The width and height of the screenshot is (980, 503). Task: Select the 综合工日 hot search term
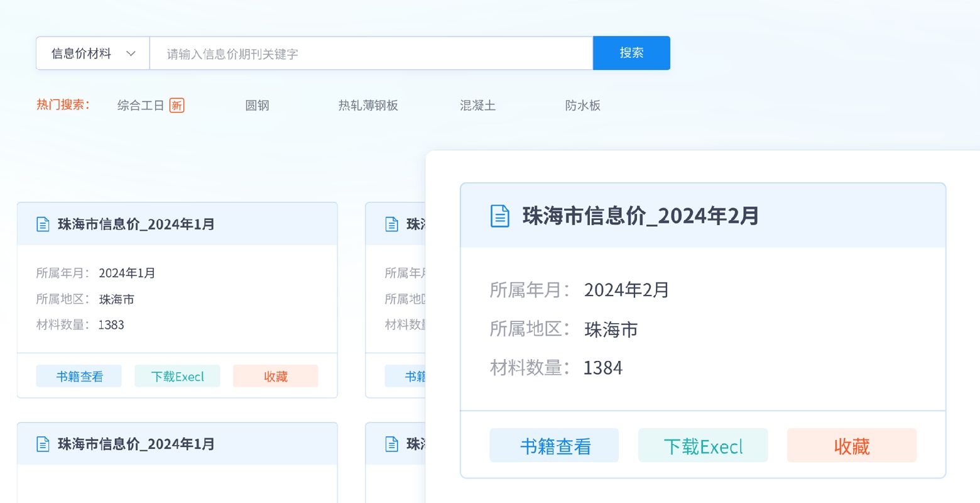tap(139, 105)
